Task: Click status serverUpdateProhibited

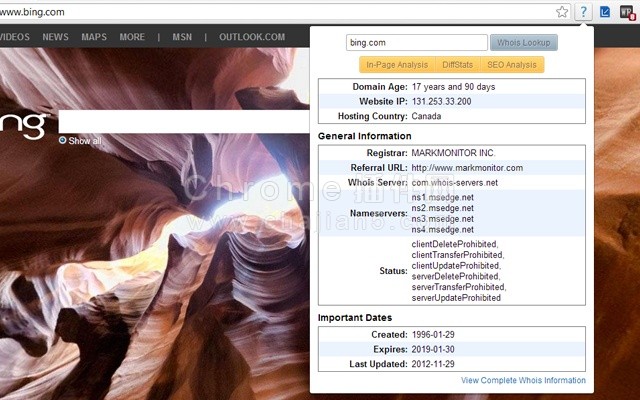Action: [456, 298]
